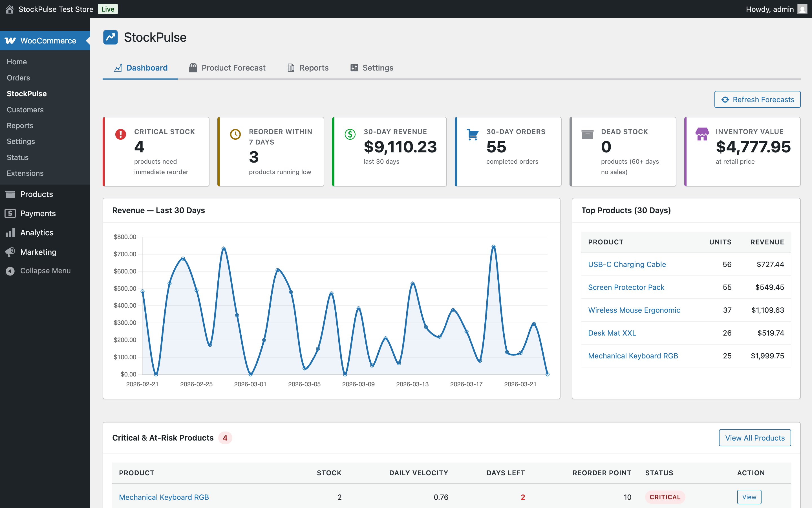Click the Products menu archive icon
Image resolution: width=812 pixels, height=508 pixels.
tap(10, 194)
